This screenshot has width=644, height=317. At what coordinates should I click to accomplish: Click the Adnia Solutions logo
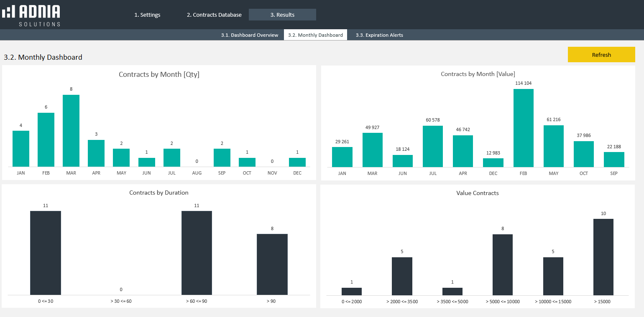pos(31,15)
